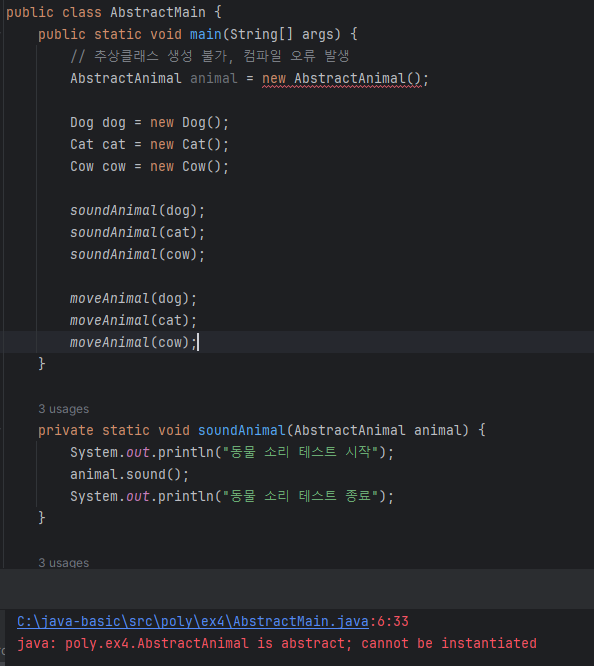Image resolution: width=594 pixels, height=666 pixels.
Task: Place cursor on the soundAnimal(cat) call
Action: click(x=137, y=232)
